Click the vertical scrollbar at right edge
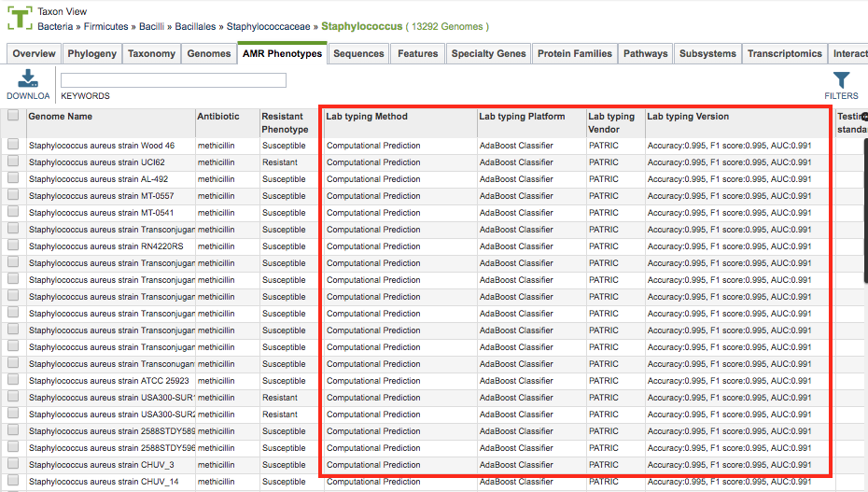 point(865,210)
